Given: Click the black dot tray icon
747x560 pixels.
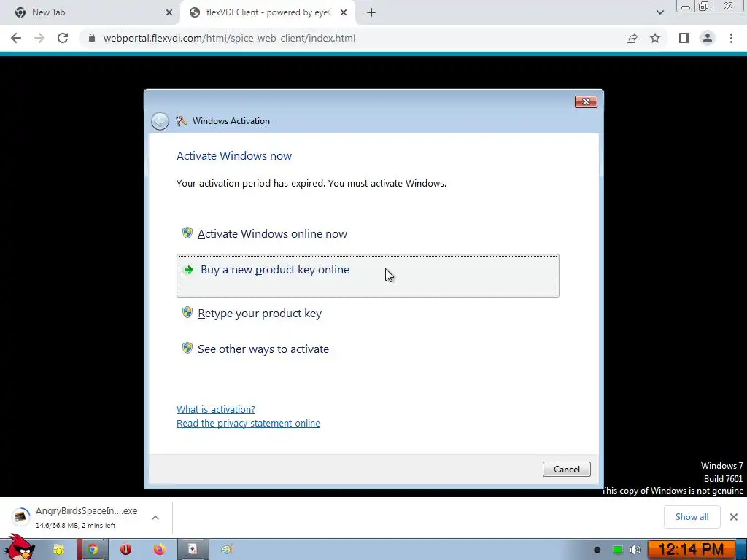Looking at the screenshot, I should [597, 550].
